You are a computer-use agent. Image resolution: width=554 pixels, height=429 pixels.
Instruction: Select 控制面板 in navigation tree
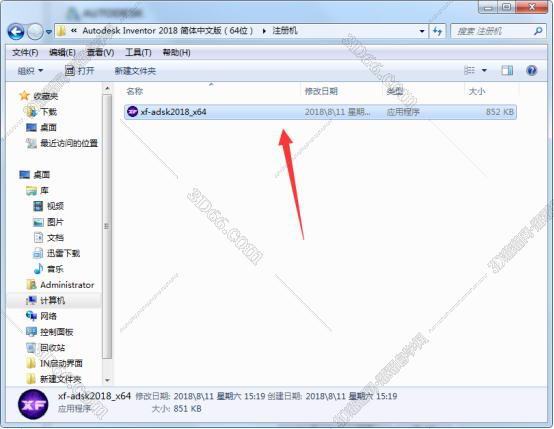pos(57,332)
